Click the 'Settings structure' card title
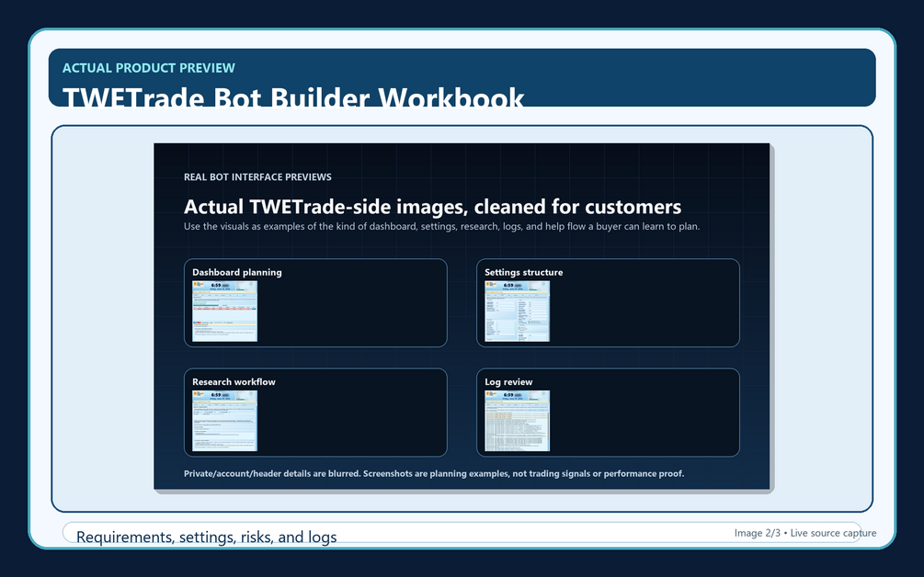The image size is (924, 577). 523,272
